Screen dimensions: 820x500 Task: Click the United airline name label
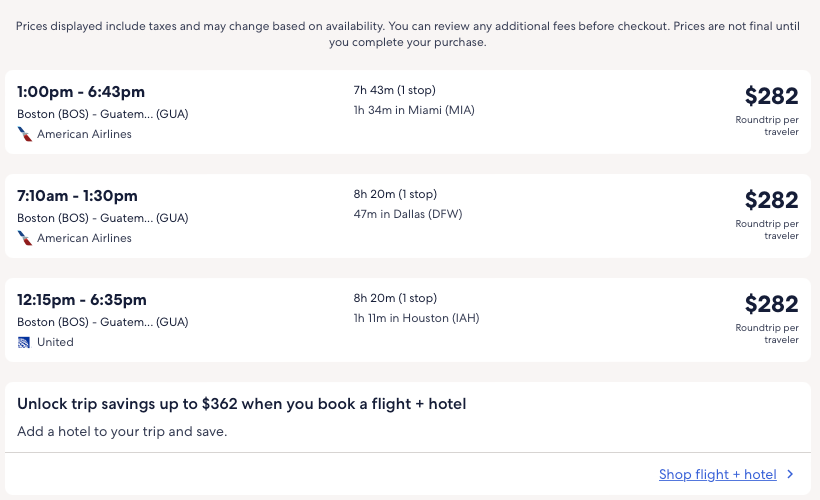pyautogui.click(x=55, y=342)
